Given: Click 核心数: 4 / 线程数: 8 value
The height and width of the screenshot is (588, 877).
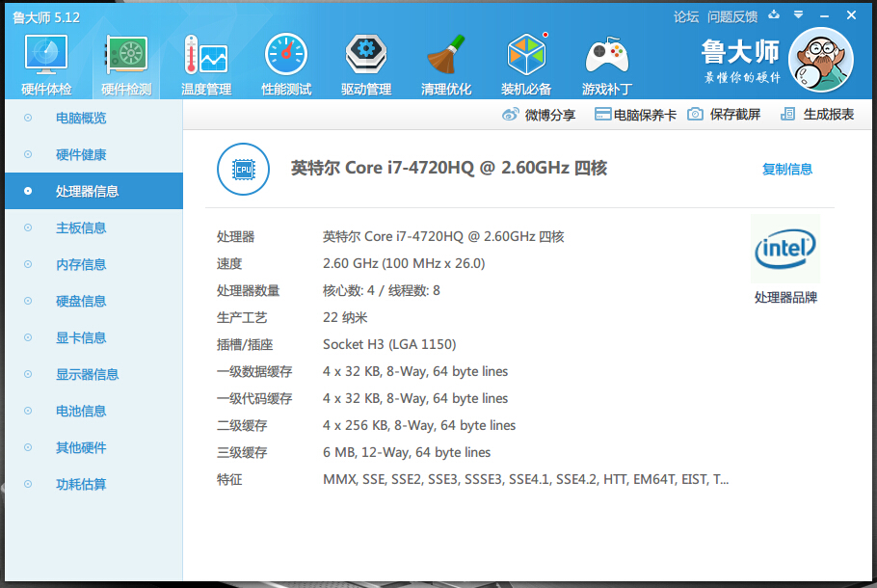Looking at the screenshot, I should pyautogui.click(x=382, y=290).
